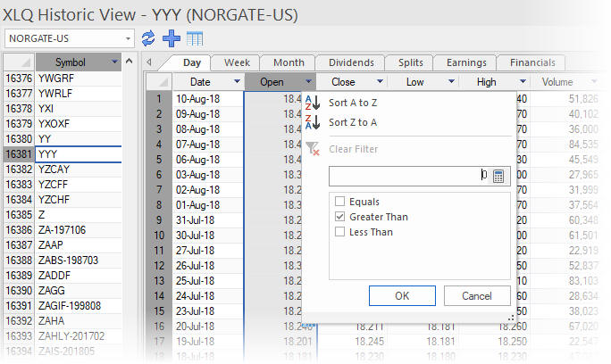Select symbol YZCFF in the list

point(78,184)
